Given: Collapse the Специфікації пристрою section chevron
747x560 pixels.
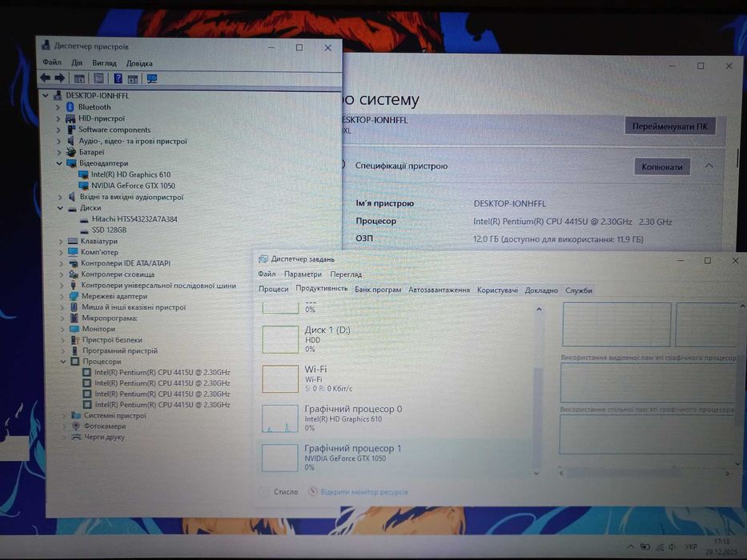Looking at the screenshot, I should point(709,166).
